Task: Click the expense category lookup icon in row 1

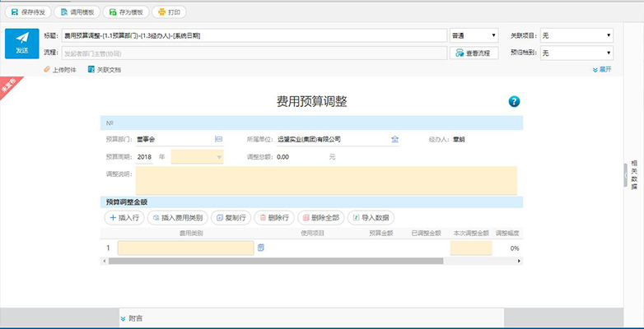Action: [x=260, y=248]
